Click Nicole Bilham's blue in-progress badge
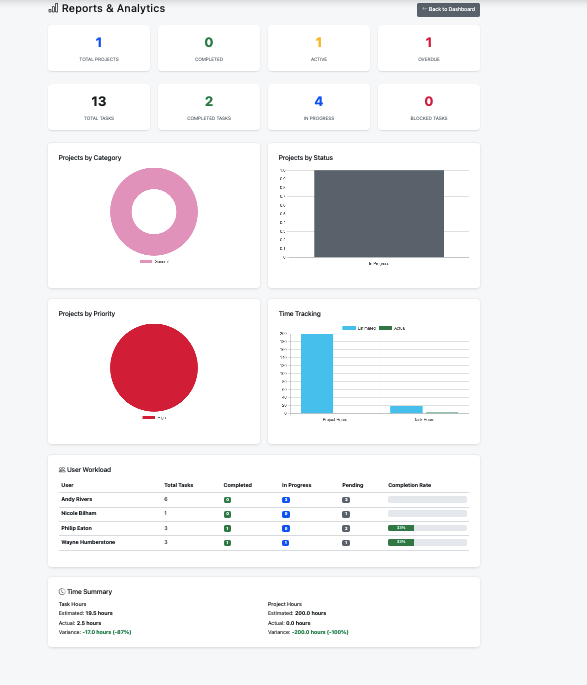Screen dimensions: 587x685 tap(286, 514)
